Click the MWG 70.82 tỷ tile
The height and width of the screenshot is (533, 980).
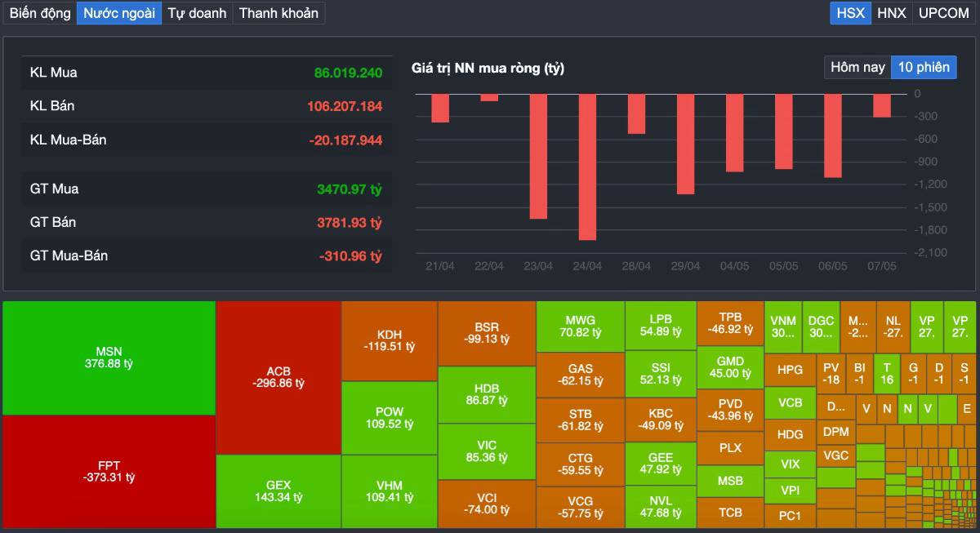(581, 326)
